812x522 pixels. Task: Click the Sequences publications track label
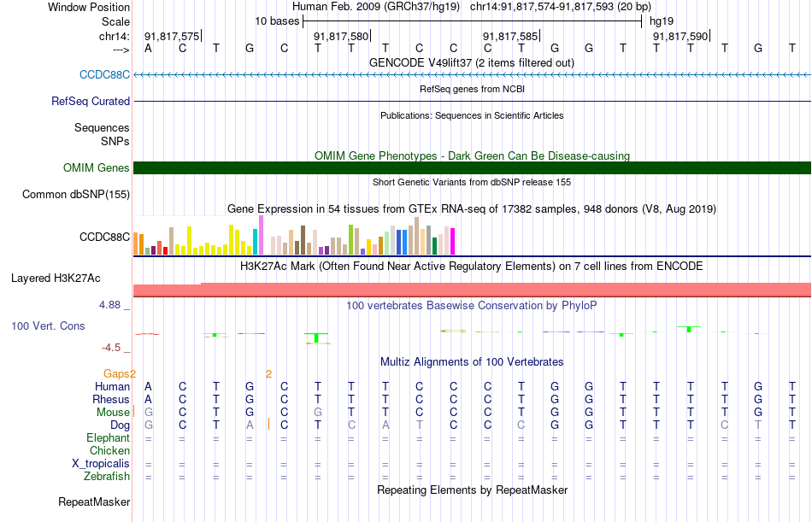pos(102,127)
